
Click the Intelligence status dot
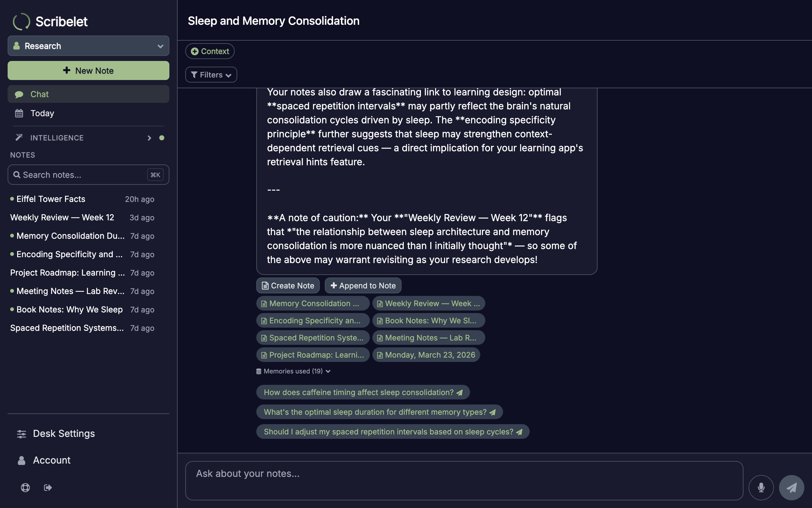(162, 138)
